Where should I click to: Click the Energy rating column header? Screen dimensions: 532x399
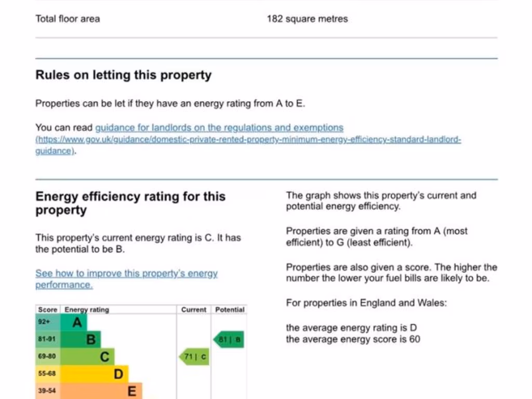87,310
